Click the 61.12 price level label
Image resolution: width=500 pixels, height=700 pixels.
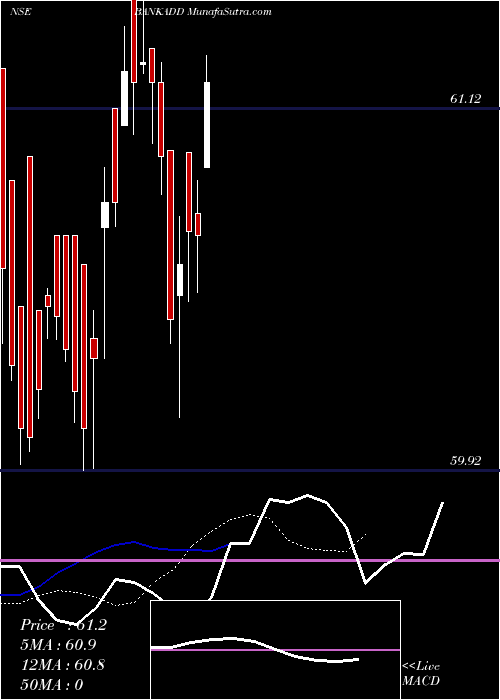point(466,99)
